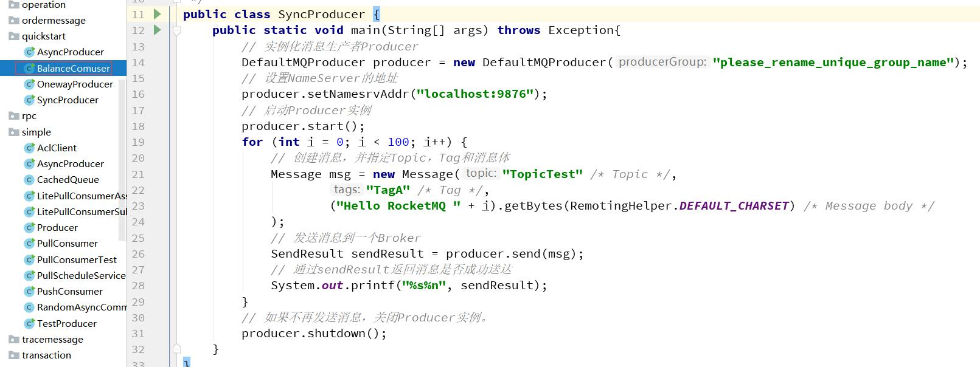
Task: Click class icon beside AclClient
Action: (x=29, y=148)
